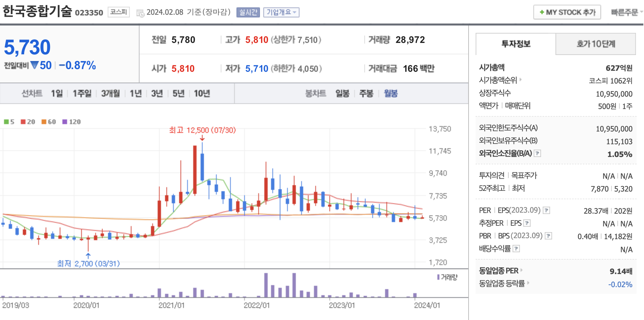Open help icon next to 배당수익률
This screenshot has height=320, width=644.
point(517,249)
